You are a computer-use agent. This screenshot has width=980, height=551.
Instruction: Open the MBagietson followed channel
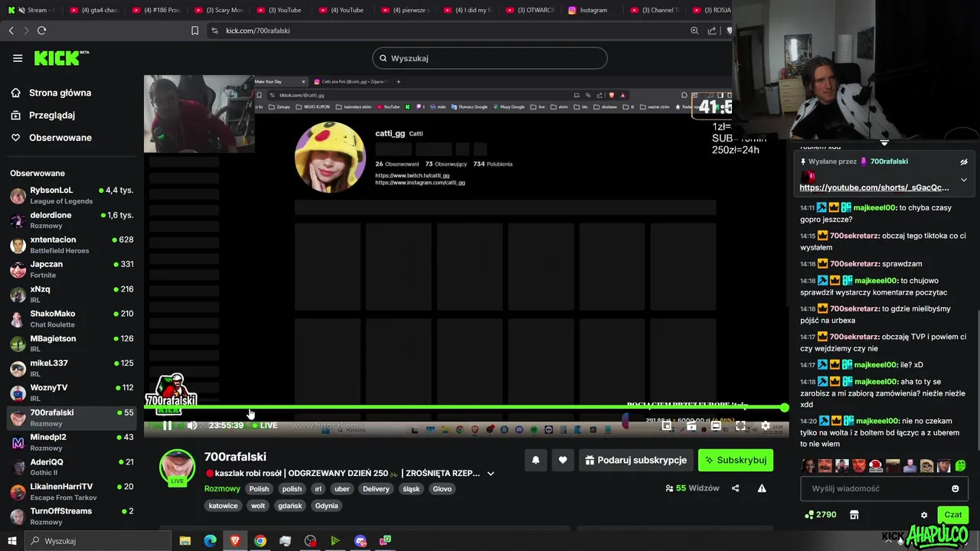72,344
